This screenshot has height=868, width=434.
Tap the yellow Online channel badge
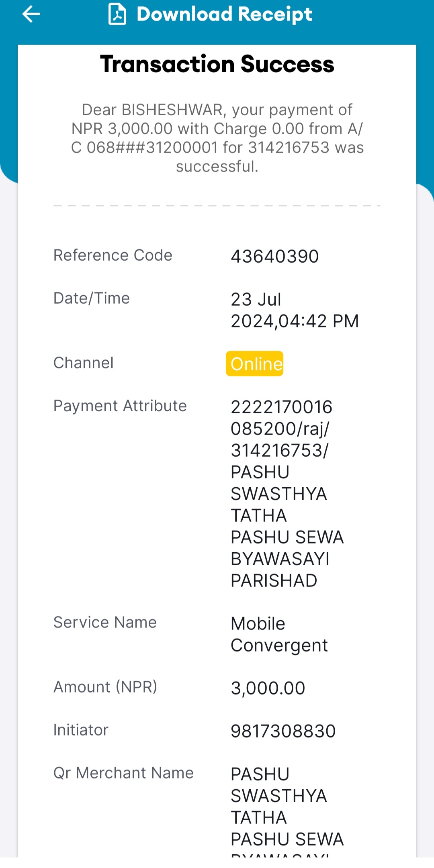[255, 364]
